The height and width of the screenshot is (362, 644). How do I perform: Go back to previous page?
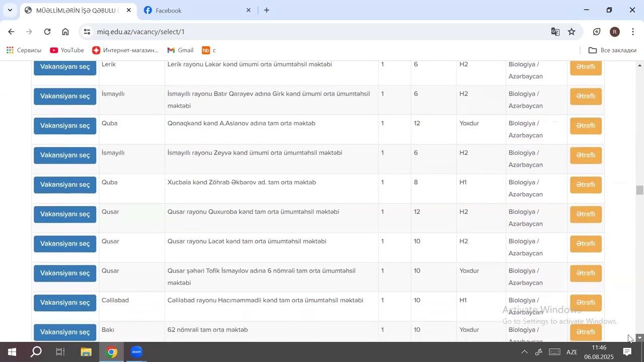11,32
